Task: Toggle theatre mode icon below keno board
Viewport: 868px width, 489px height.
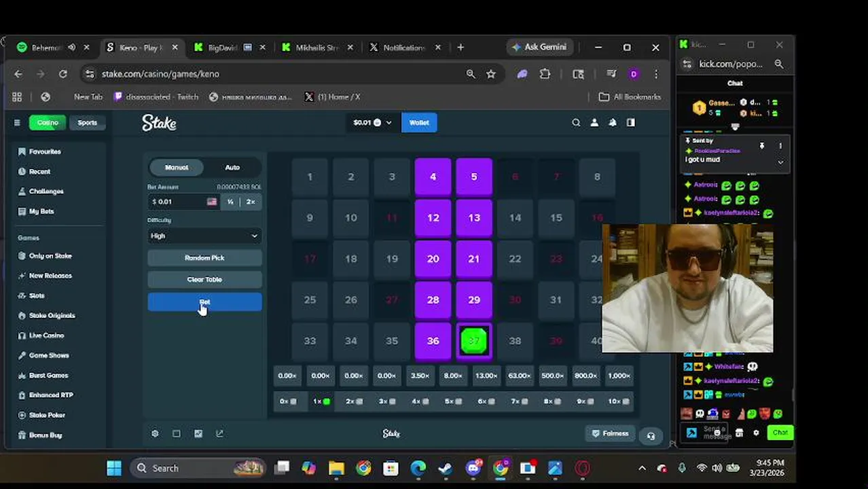Action: click(x=177, y=433)
